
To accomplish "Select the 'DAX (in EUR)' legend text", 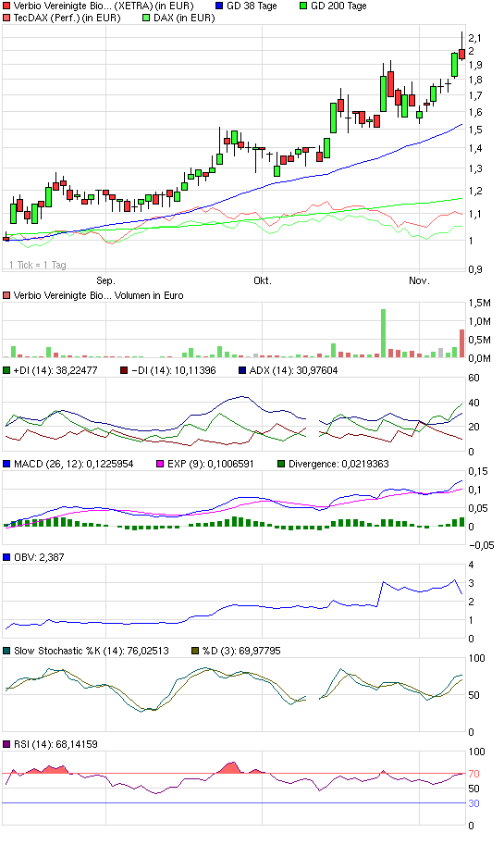I will click(184, 19).
